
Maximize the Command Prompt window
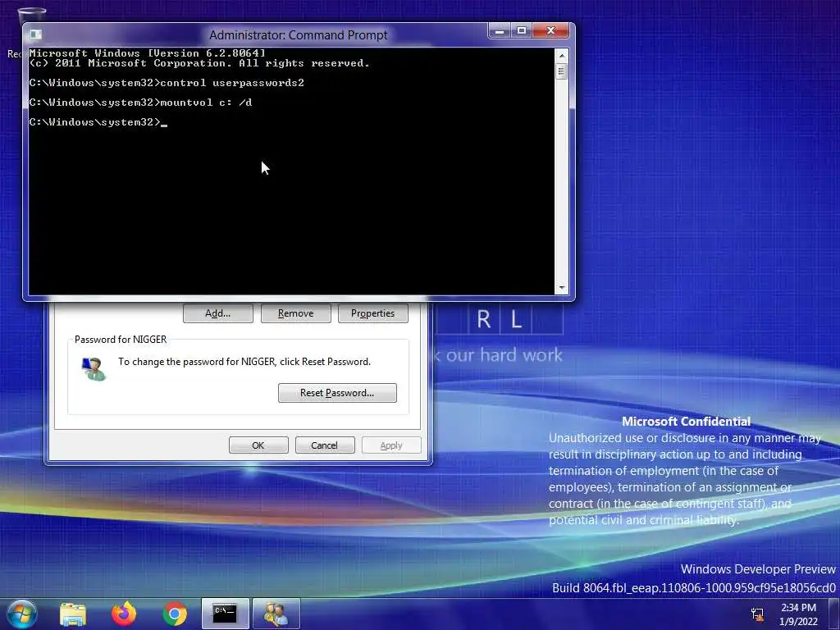click(x=521, y=31)
